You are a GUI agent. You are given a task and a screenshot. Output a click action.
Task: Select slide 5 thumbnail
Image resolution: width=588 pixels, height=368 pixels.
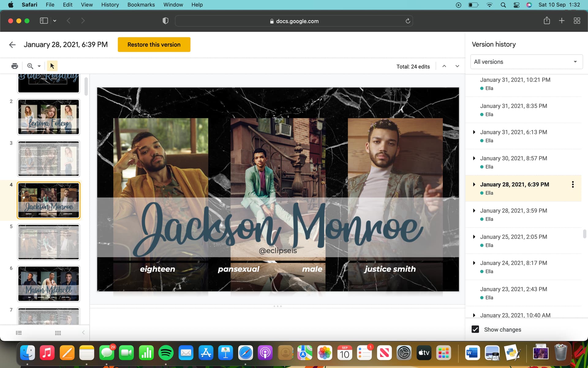tap(48, 242)
